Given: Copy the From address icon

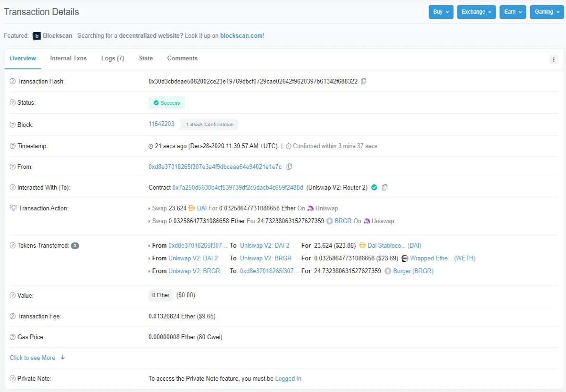Looking at the screenshot, I should (289, 167).
